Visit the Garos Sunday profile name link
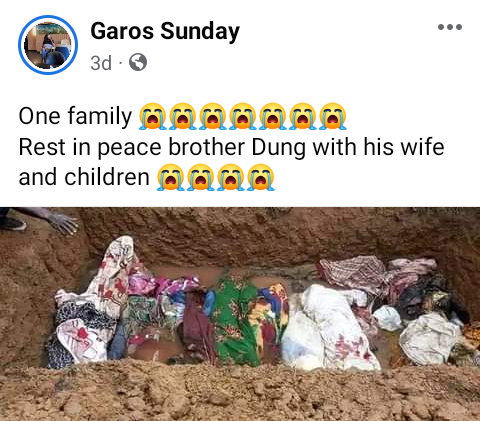 tap(165, 31)
